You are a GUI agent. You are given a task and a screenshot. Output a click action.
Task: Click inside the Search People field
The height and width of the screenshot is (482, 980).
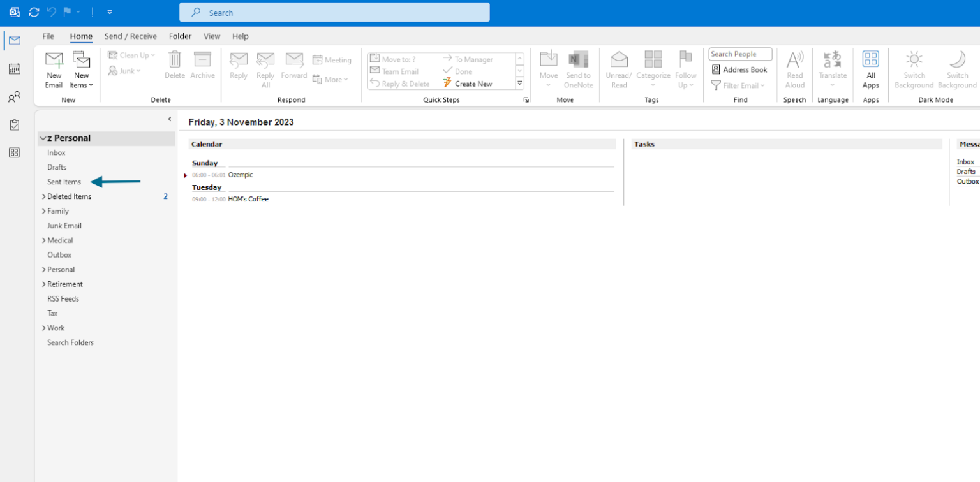(739, 54)
